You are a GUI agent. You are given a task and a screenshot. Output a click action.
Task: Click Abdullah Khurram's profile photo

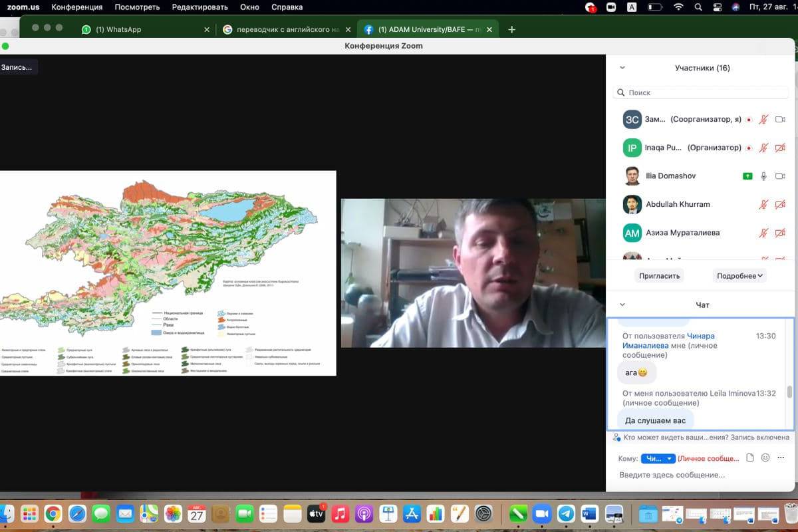632,204
